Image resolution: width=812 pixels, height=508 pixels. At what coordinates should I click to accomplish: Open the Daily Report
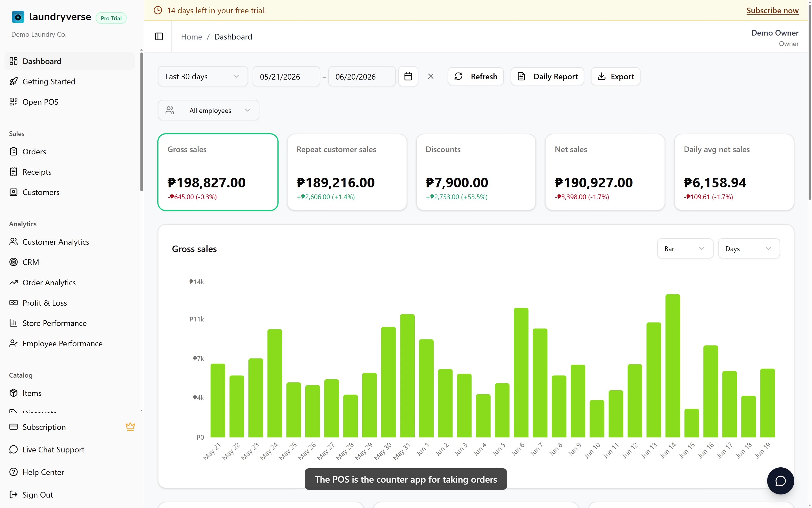pyautogui.click(x=547, y=76)
